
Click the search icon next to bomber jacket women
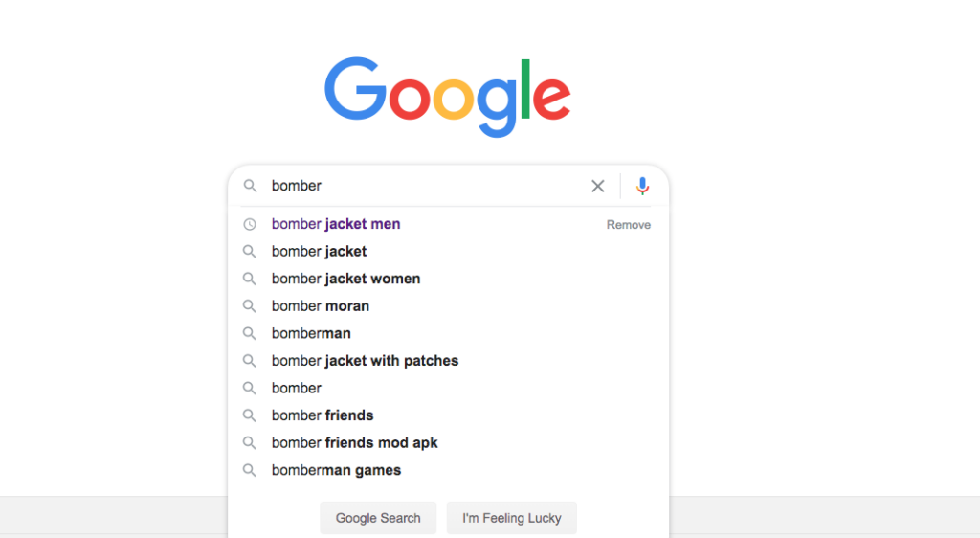pos(250,279)
